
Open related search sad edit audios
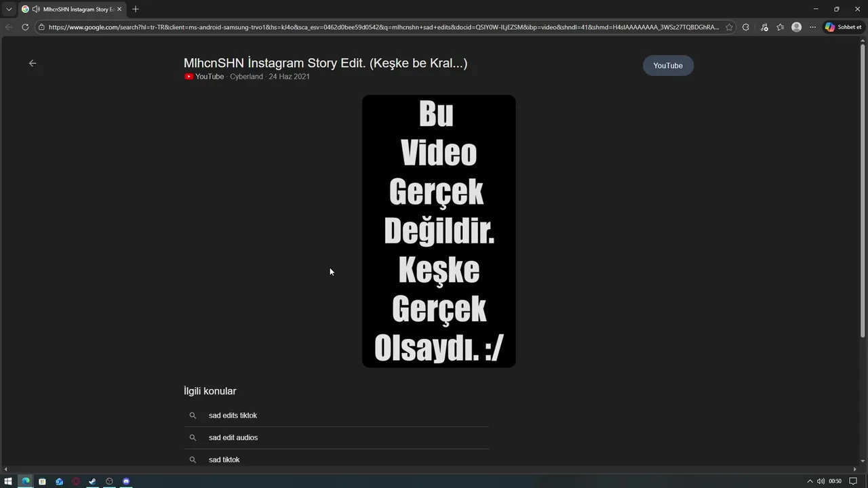coord(233,438)
